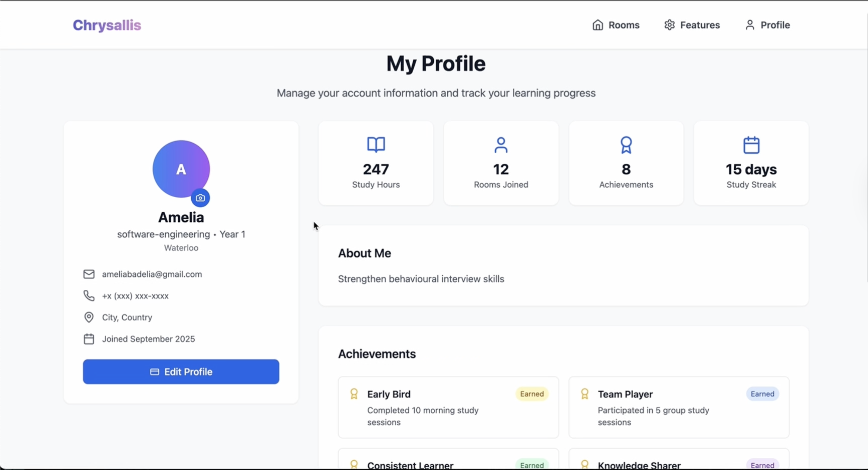Click the open book Study Hours icon

point(376,145)
